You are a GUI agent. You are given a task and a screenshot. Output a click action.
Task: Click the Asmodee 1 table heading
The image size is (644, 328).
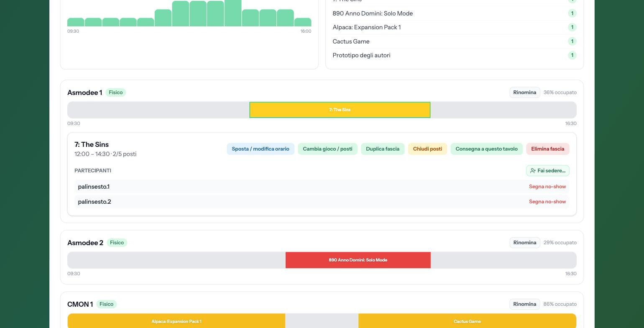tap(84, 92)
